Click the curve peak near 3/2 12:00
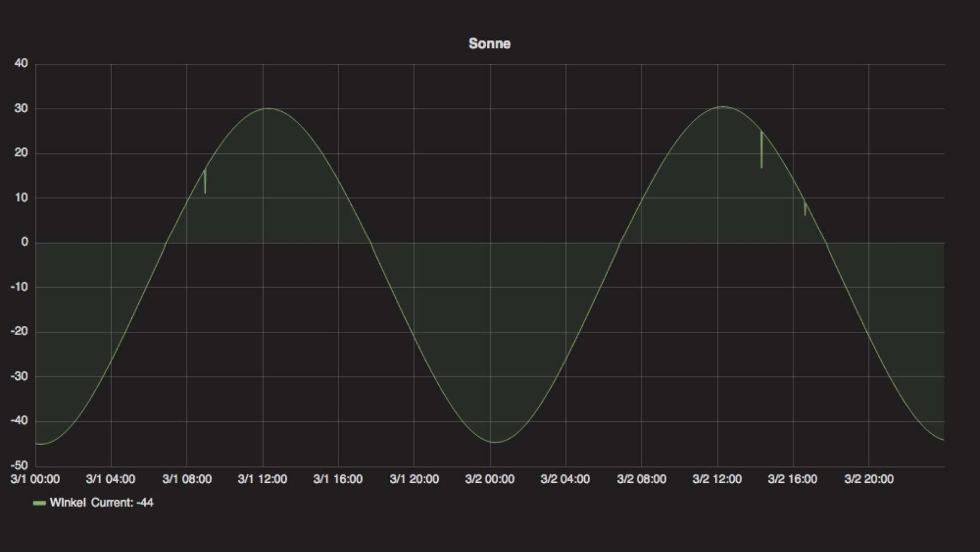 (x=723, y=107)
